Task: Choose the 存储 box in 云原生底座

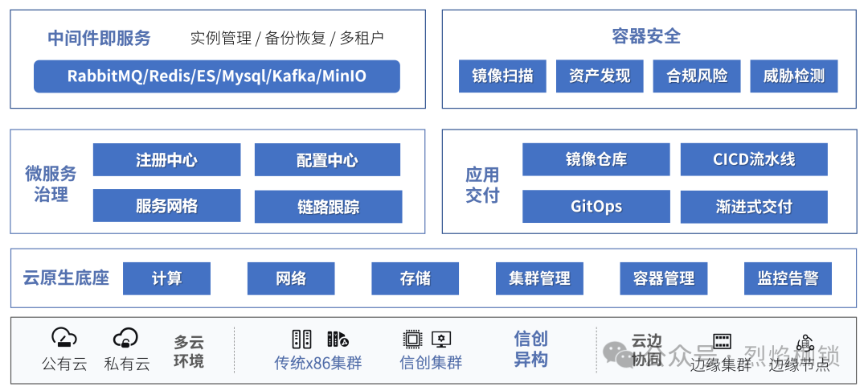Action: tap(416, 278)
